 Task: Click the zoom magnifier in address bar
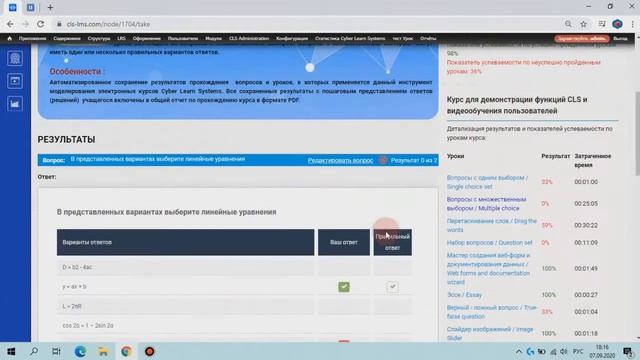click(568, 24)
